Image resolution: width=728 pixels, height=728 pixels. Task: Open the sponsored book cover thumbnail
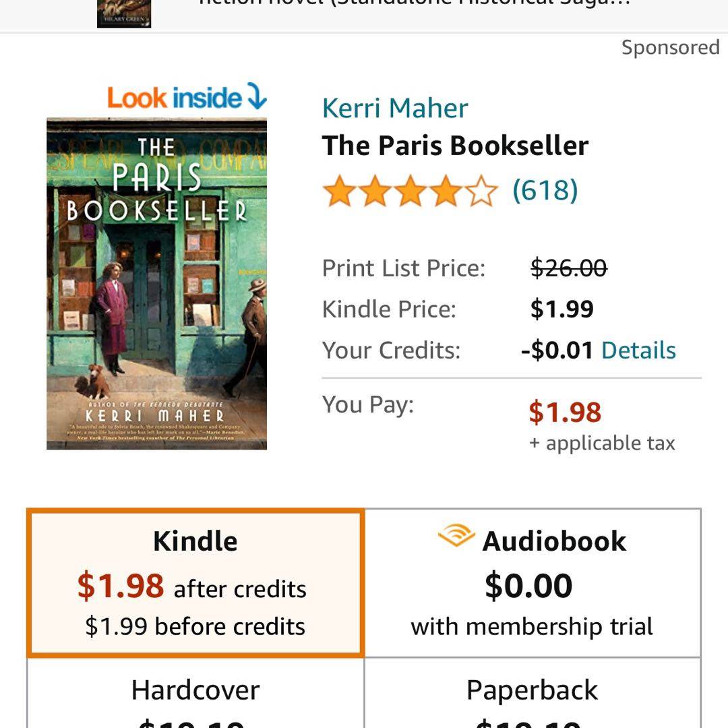124,13
